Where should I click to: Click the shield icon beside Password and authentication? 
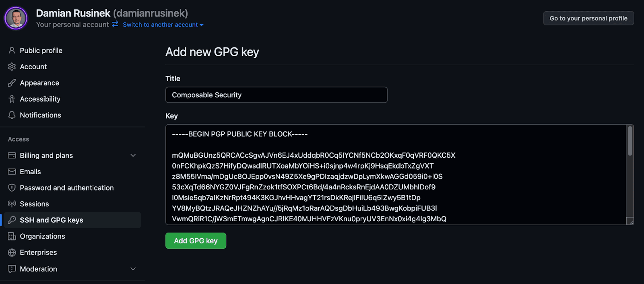[12, 188]
